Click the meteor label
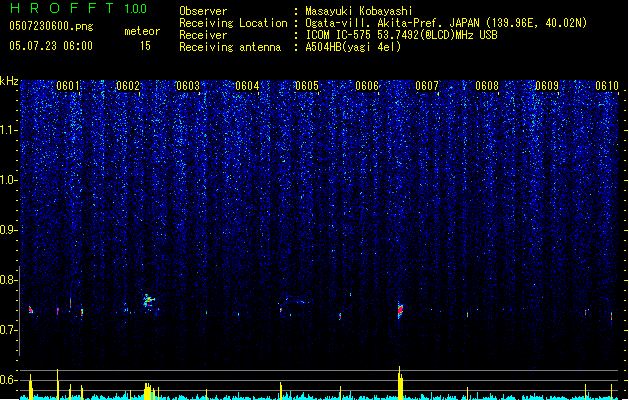 tap(142, 31)
